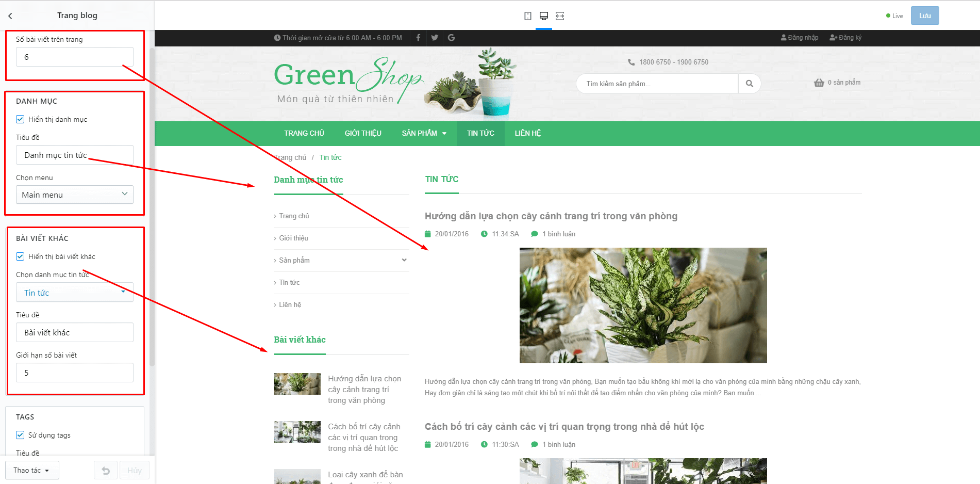Viewport: 980px width, 484px height.
Task: Open the first article's plant photo
Action: (643, 305)
